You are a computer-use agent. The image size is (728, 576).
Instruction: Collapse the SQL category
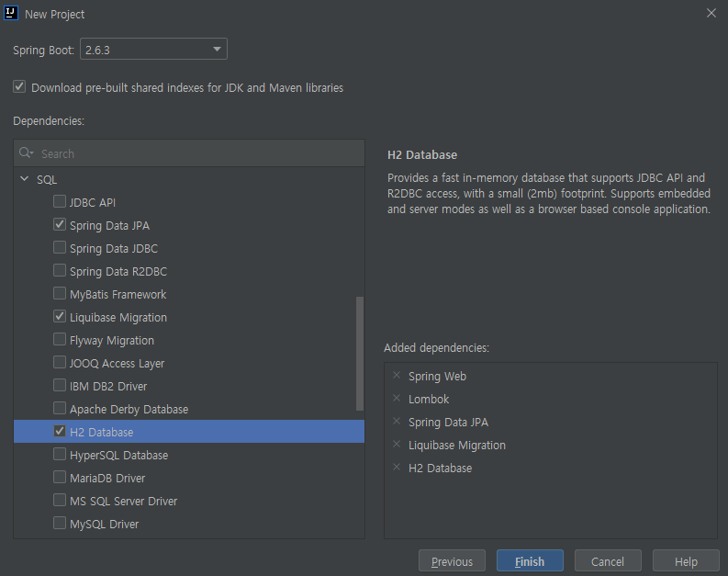[x=25, y=178]
